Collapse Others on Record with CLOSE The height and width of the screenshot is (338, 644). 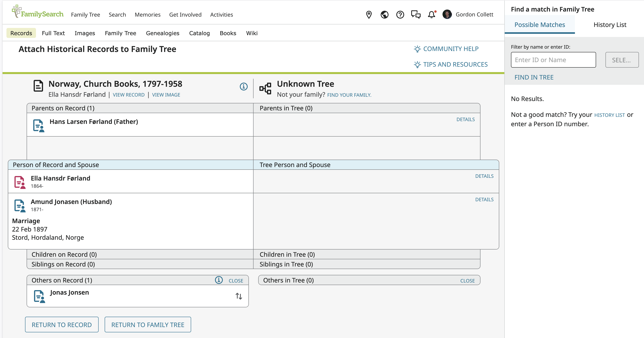(236, 281)
